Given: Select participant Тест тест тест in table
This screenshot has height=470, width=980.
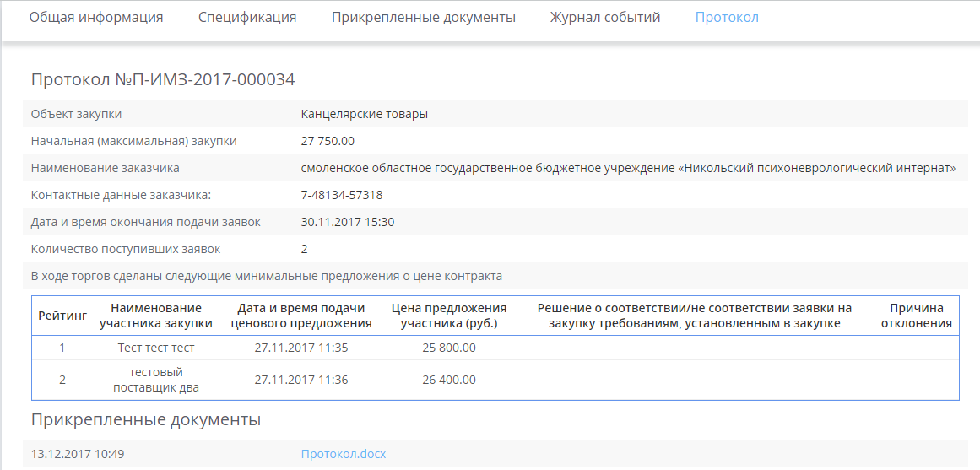Looking at the screenshot, I should (156, 348).
